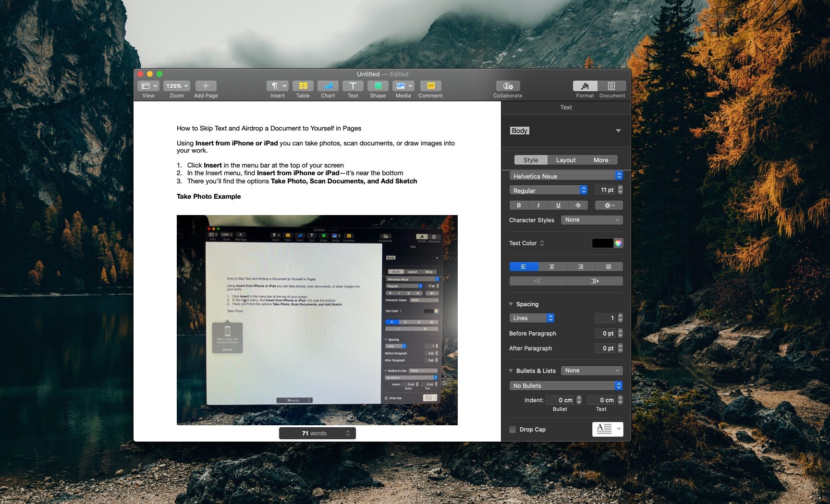Insert a Chart from the toolbar

[x=328, y=86]
